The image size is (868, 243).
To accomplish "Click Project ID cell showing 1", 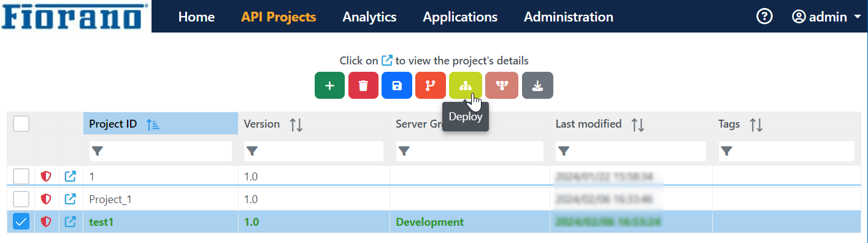I will pos(161,177).
